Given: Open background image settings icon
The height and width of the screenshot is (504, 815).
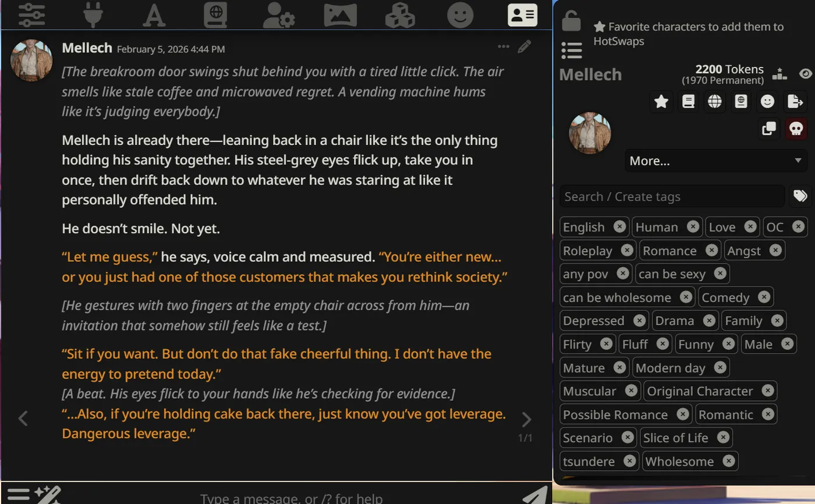Looking at the screenshot, I should 340,15.
